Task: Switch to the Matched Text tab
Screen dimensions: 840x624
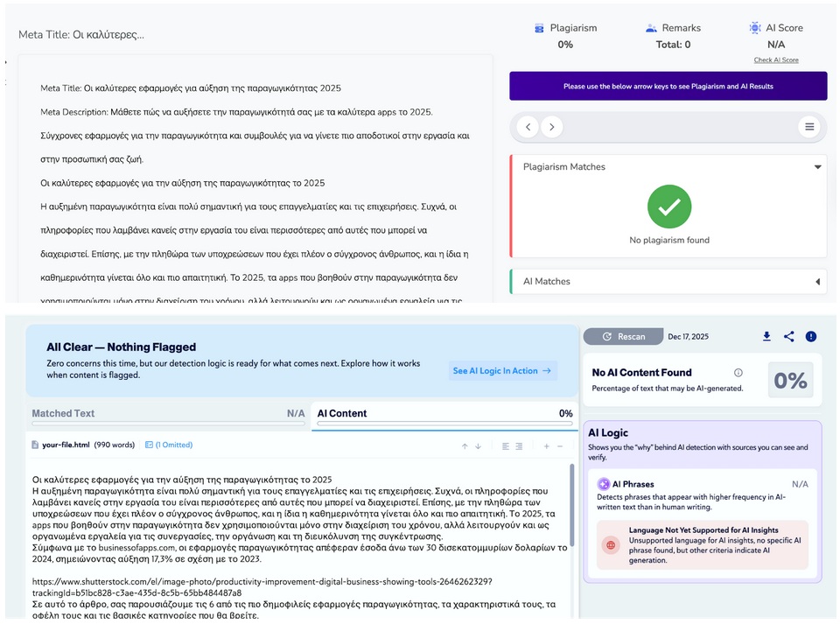Action: [63, 414]
